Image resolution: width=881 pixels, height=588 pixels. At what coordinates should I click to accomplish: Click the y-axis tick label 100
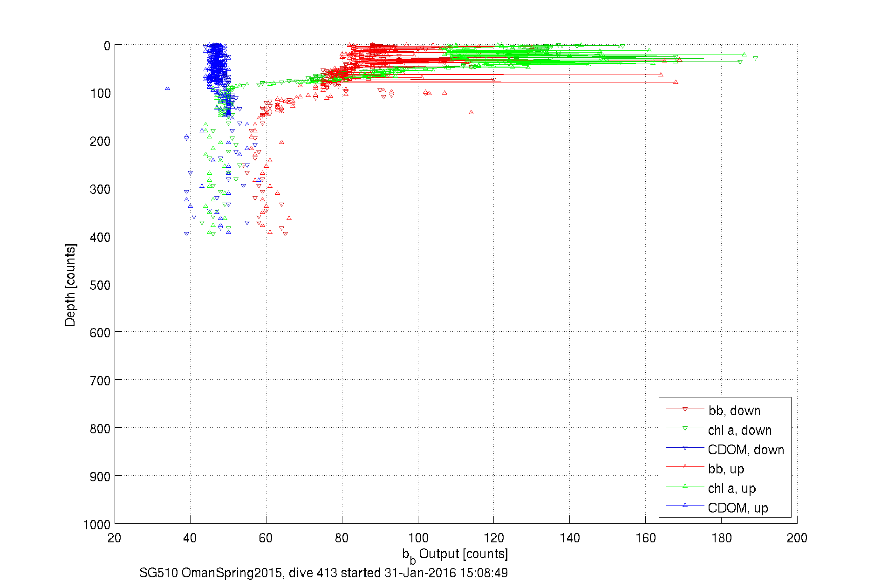point(100,94)
